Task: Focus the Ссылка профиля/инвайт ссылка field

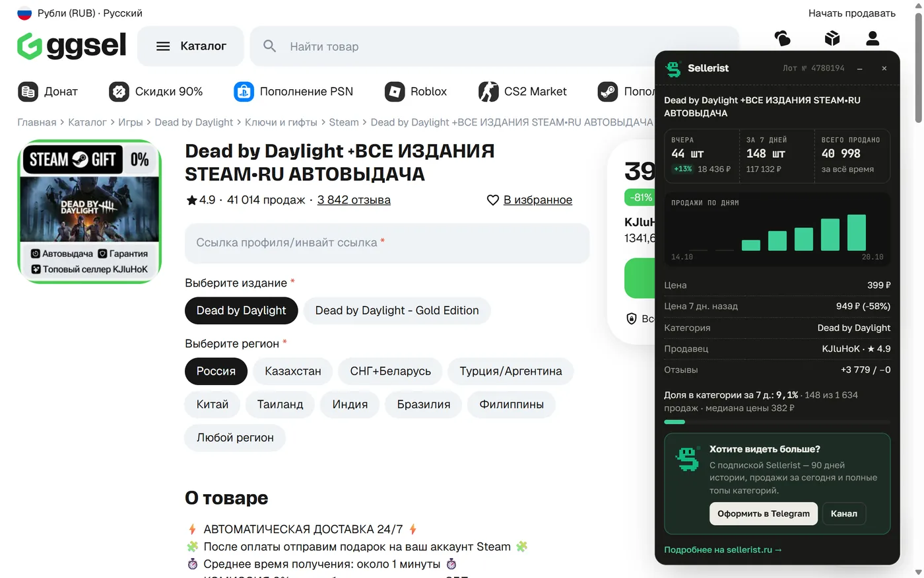Action: point(387,243)
